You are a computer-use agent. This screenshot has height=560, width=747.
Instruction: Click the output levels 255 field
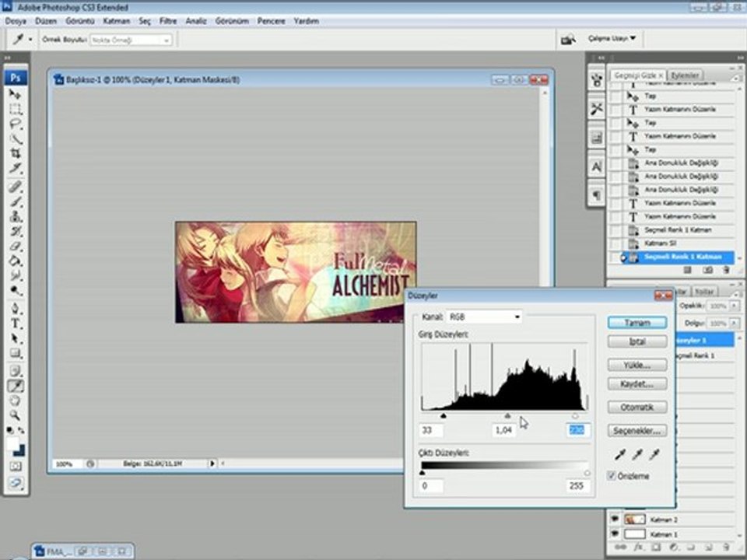click(578, 485)
